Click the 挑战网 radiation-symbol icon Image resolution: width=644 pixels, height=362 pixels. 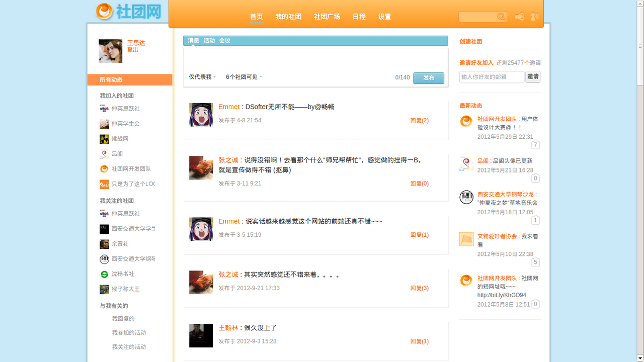[104, 139]
